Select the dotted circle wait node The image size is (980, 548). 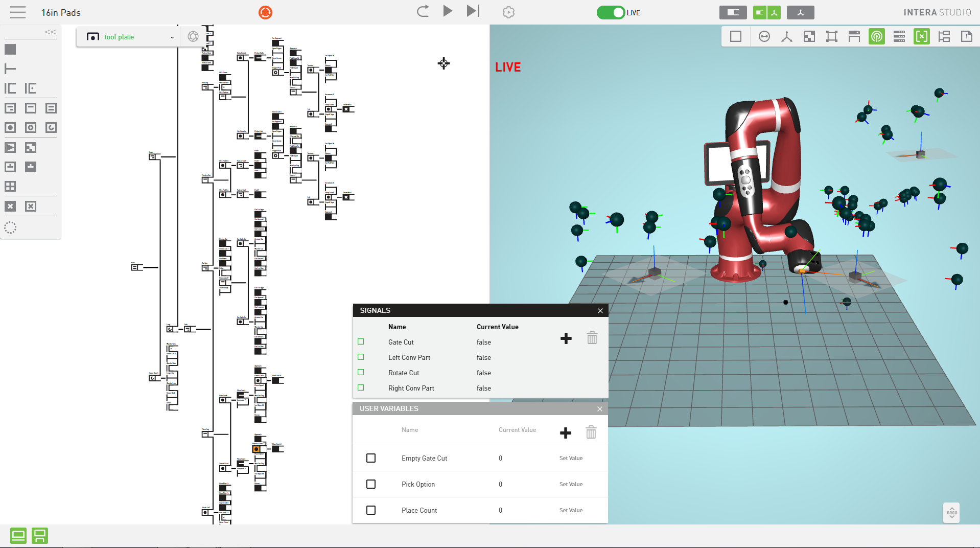(10, 227)
